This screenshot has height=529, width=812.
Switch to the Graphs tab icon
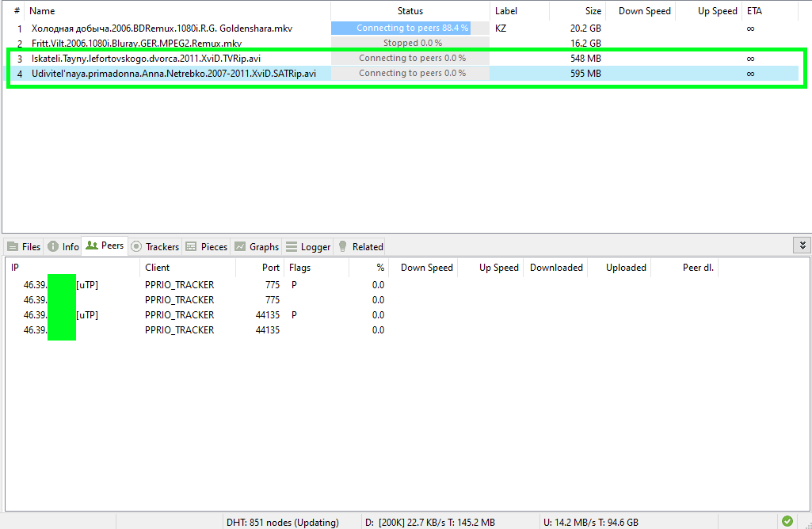(240, 247)
